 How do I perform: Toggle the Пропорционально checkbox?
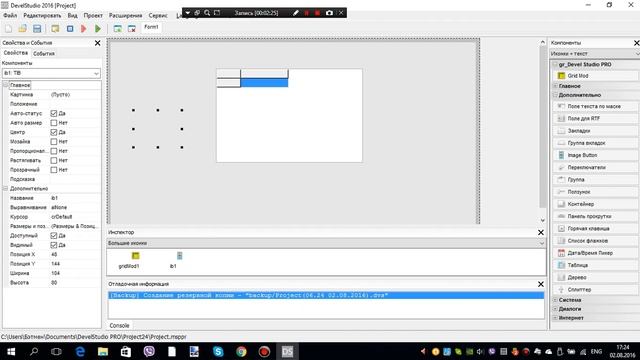pos(53,151)
